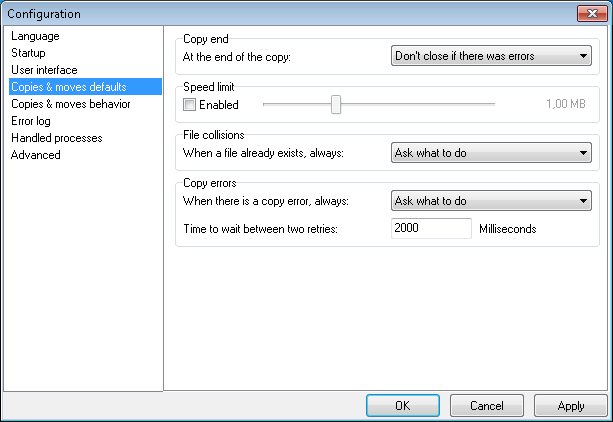Open the 'At the end of the copy' dropdown
The height and width of the screenshot is (422, 613).
coord(491,55)
